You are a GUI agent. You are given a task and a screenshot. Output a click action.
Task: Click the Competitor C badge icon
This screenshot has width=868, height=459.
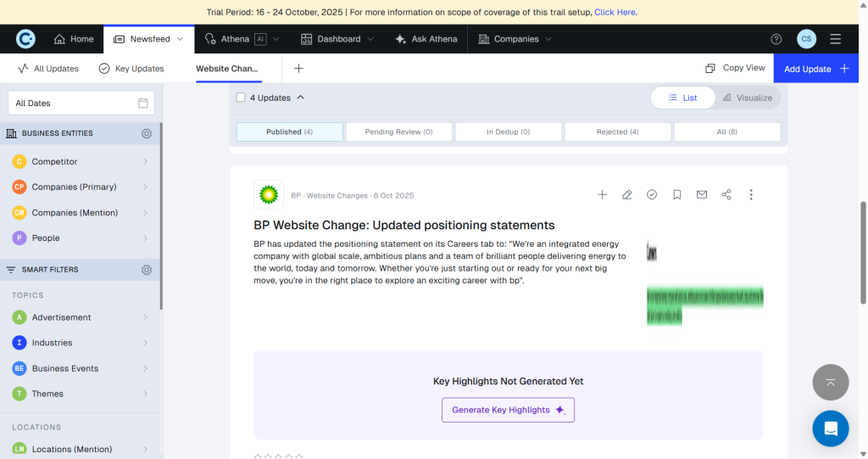[x=19, y=161]
